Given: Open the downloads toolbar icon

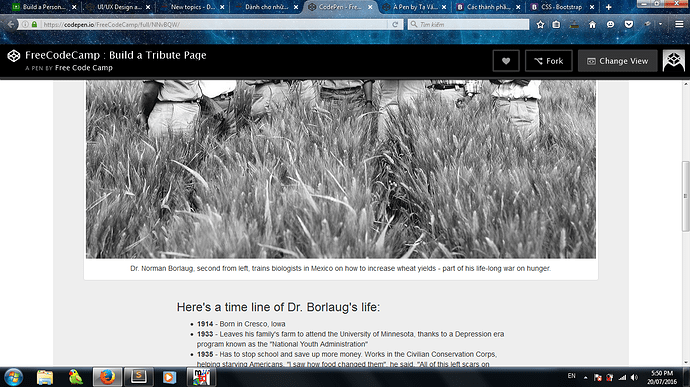Looking at the screenshot, I should pyautogui.click(x=574, y=25).
